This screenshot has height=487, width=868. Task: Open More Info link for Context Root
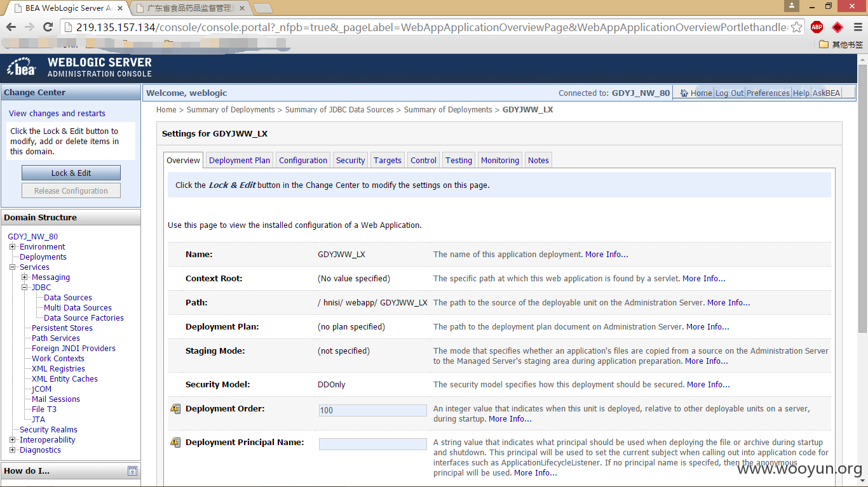pos(704,279)
